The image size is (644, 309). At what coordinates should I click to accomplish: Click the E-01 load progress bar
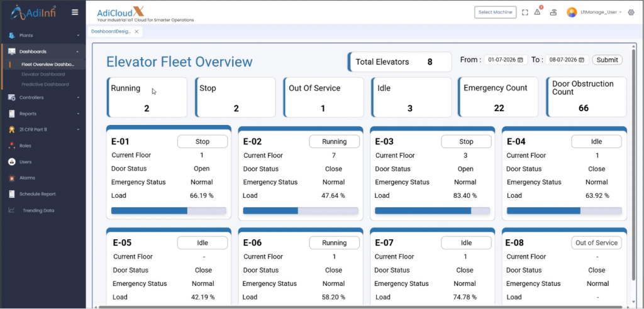click(169, 210)
